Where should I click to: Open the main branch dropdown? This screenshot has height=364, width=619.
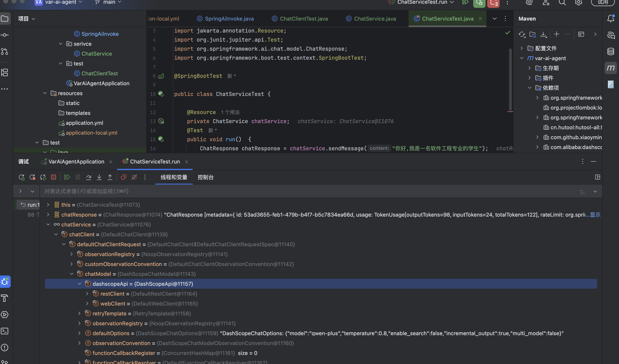point(108,2)
